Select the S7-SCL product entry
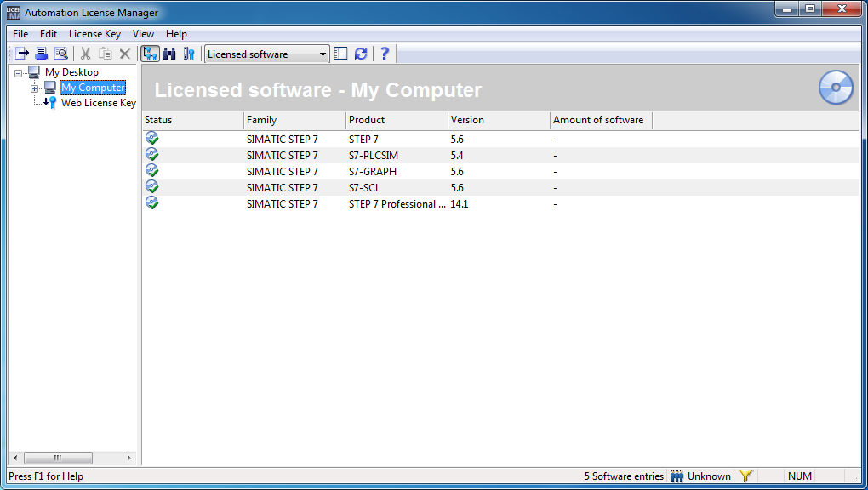The width and height of the screenshot is (868, 490). pyautogui.click(x=364, y=188)
